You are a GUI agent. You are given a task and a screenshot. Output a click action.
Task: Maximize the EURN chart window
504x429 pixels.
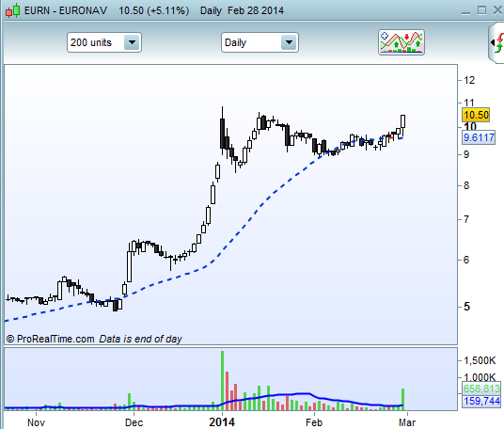pos(481,10)
